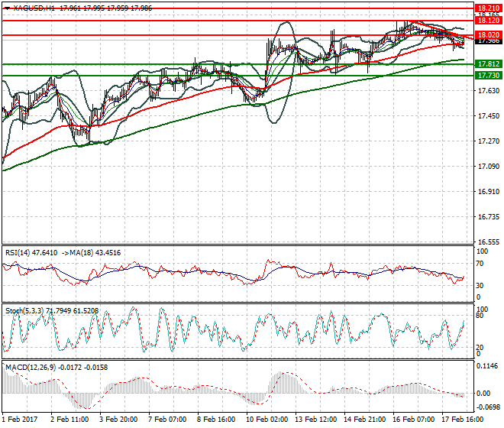Click the 1 Feb 2017 date label
This screenshot has width=504, height=428.
(x=20, y=420)
